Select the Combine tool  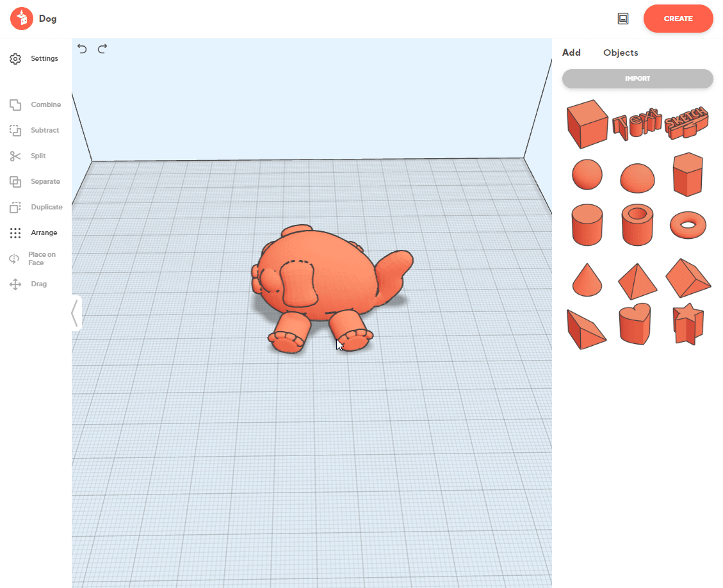coord(36,105)
